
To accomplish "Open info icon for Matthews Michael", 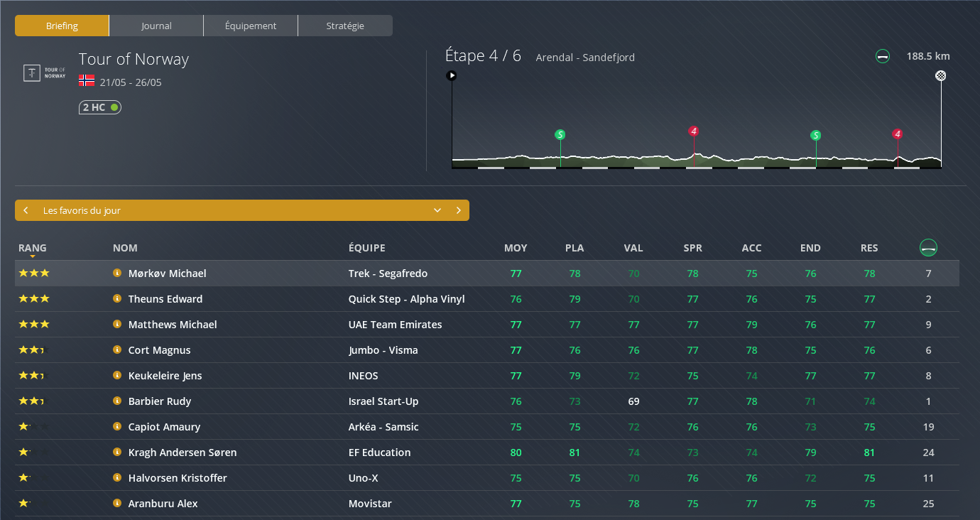I will pyautogui.click(x=117, y=324).
